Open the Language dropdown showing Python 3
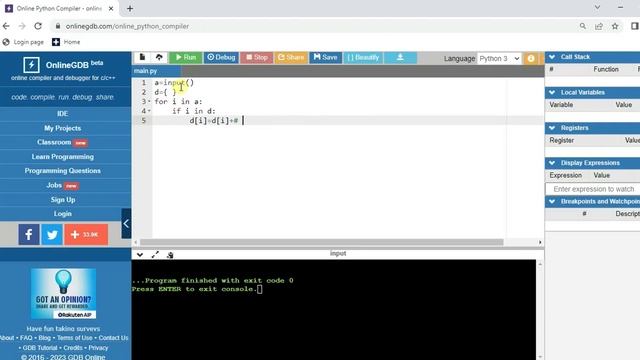Viewport: 640px width, 360px height. click(499, 58)
